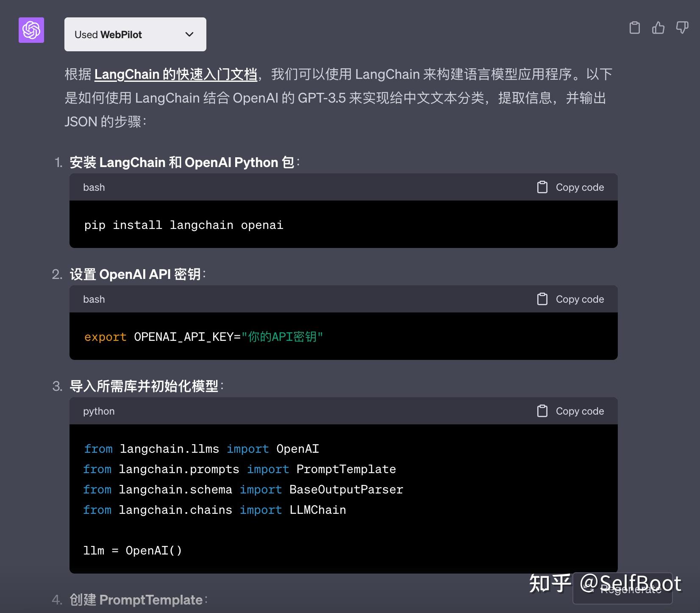Click the @SelfBoot author link
Viewport: 700px width, 613px height.
(631, 583)
